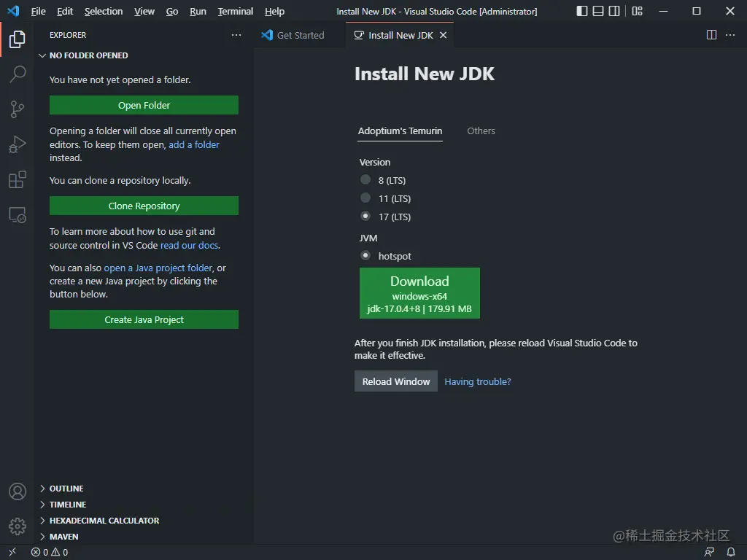Follow the read our docs link
Screen dimensions: 747x560
click(x=189, y=245)
